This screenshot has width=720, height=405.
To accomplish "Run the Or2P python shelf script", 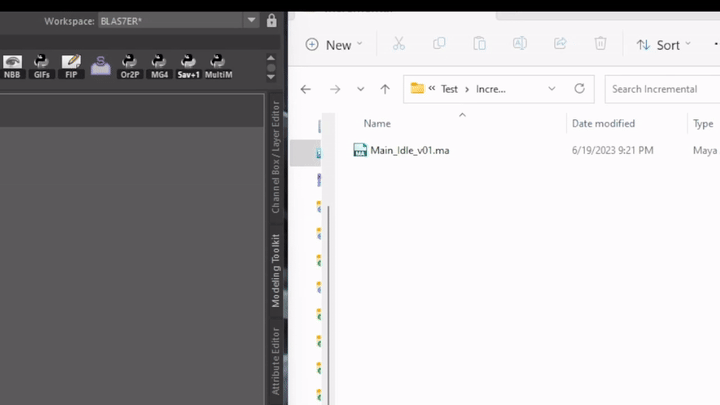I will point(129,67).
